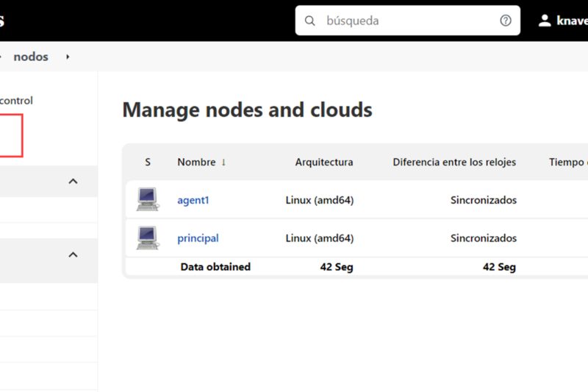Click 42 Seg under Arquitectura column
This screenshot has width=588, height=392.
tap(337, 267)
